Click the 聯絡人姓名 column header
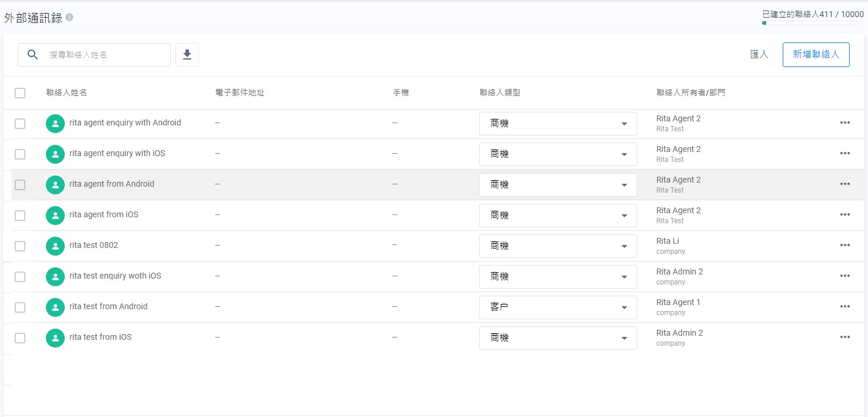The height and width of the screenshot is (417, 868). 66,92
